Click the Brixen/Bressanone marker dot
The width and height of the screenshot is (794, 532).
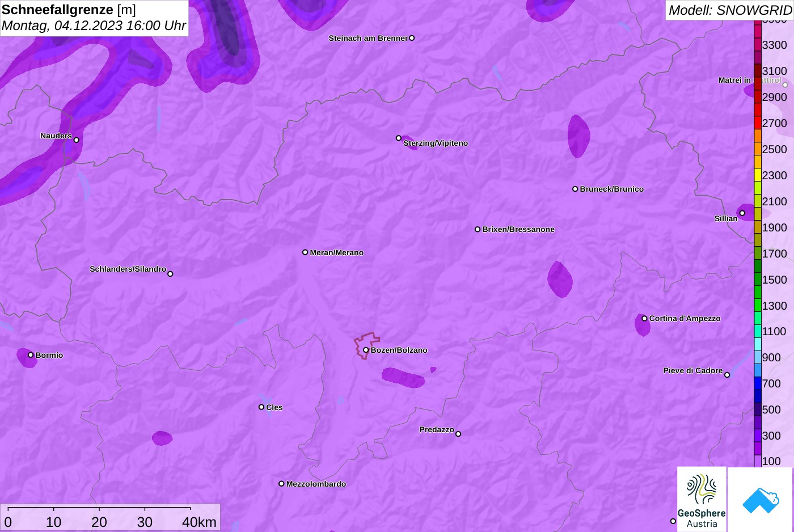tap(478, 229)
